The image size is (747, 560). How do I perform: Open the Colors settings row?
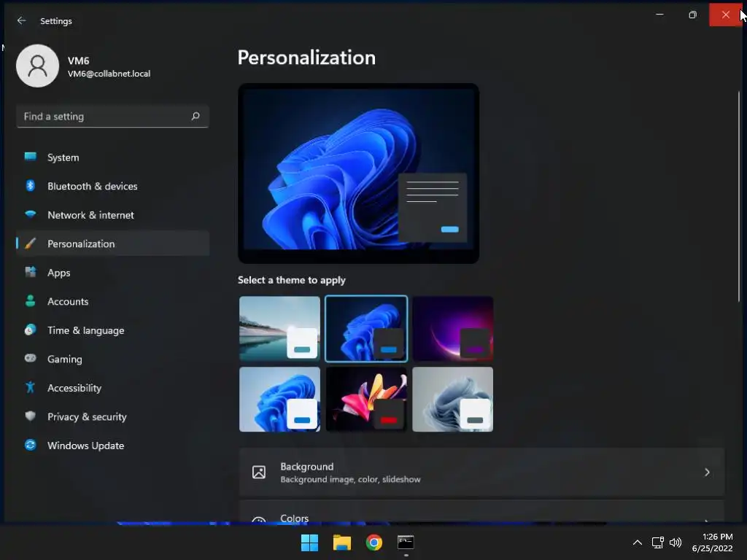(481, 512)
